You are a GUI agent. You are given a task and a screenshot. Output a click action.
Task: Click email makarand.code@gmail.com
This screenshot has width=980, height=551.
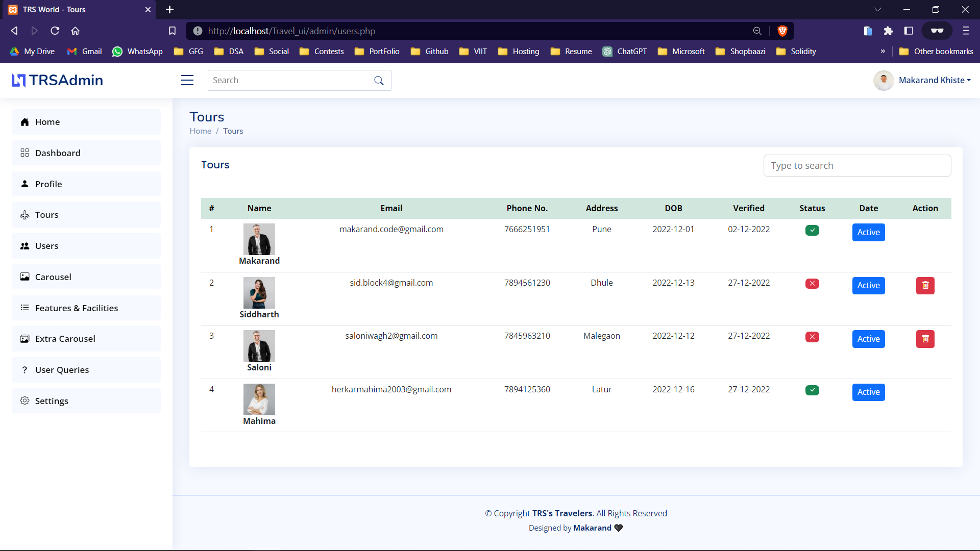391,230
